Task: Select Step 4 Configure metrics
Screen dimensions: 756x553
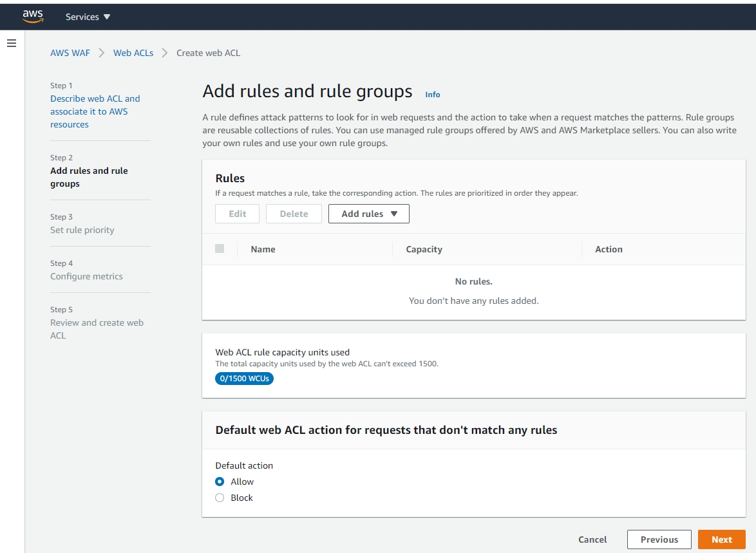Action: pyautogui.click(x=86, y=276)
